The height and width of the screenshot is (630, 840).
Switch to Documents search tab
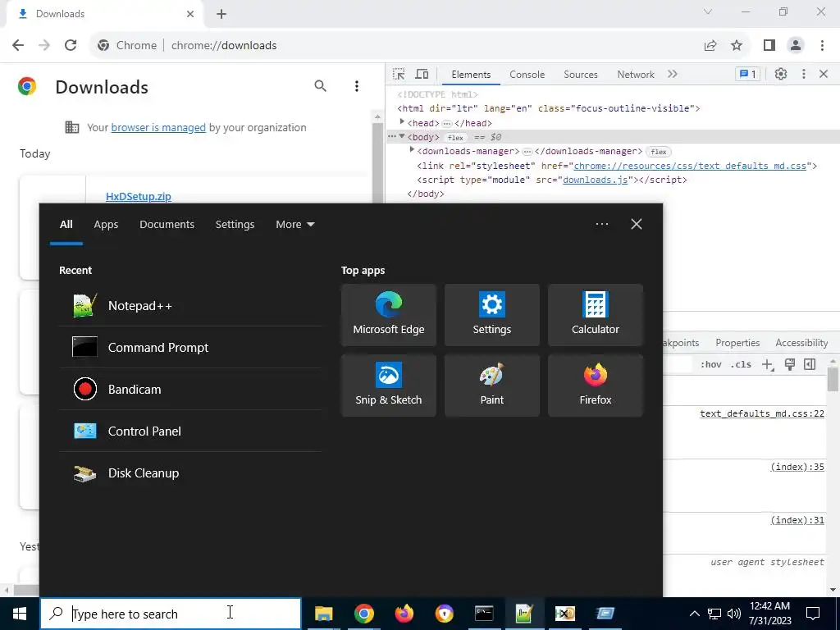(x=167, y=225)
